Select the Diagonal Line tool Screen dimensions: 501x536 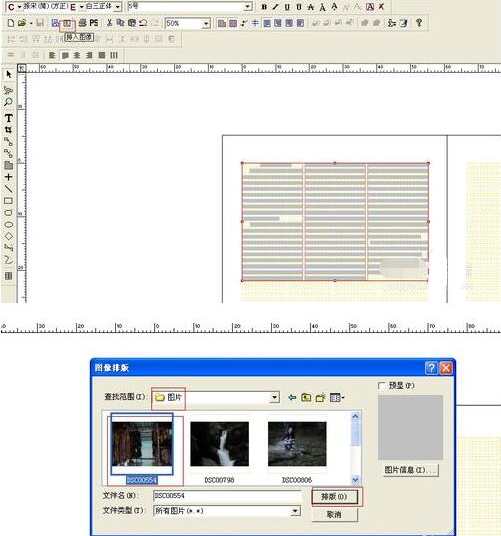pos(9,189)
